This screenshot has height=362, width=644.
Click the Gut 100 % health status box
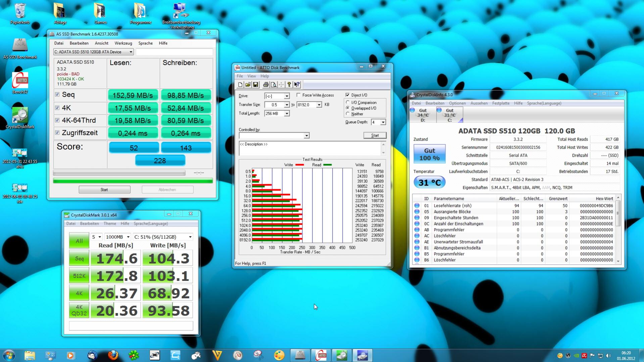[430, 154]
